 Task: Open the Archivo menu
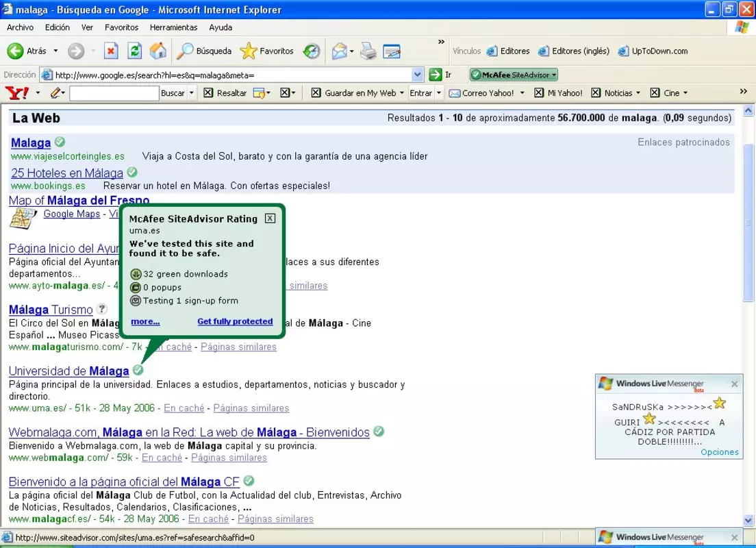pos(21,27)
